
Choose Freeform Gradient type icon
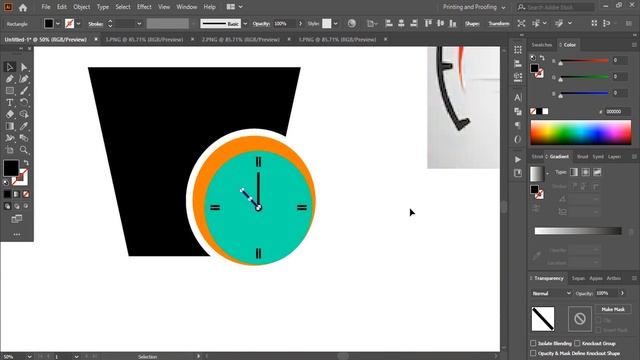pyautogui.click(x=597, y=172)
